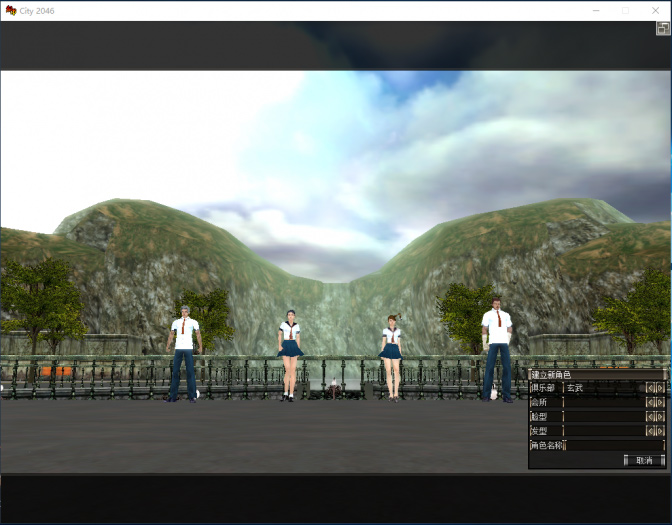Image resolution: width=672 pixels, height=525 pixels.
Task: Close the City 2046 window
Action: click(x=654, y=10)
